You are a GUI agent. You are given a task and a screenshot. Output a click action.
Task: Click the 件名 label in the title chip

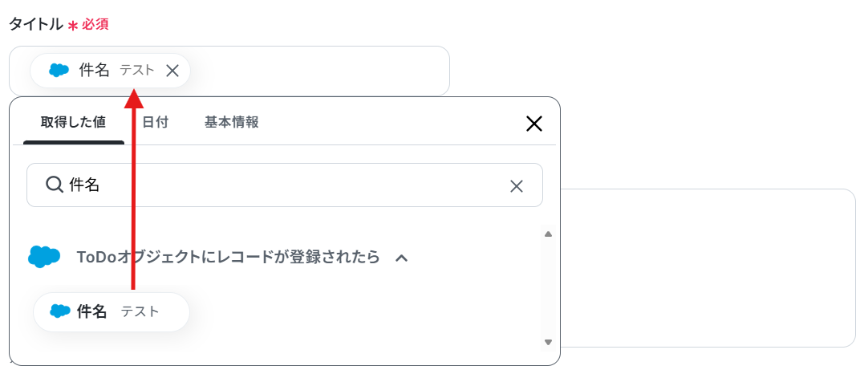94,71
